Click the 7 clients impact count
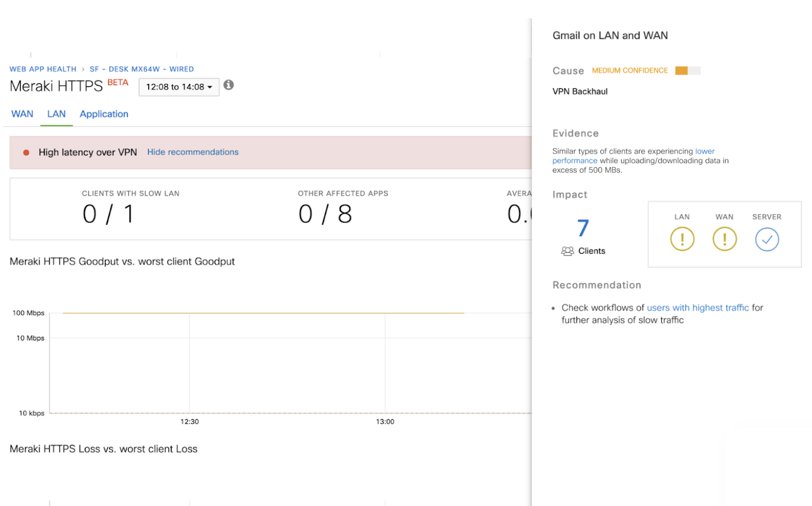This screenshot has height=506, width=812. click(583, 228)
